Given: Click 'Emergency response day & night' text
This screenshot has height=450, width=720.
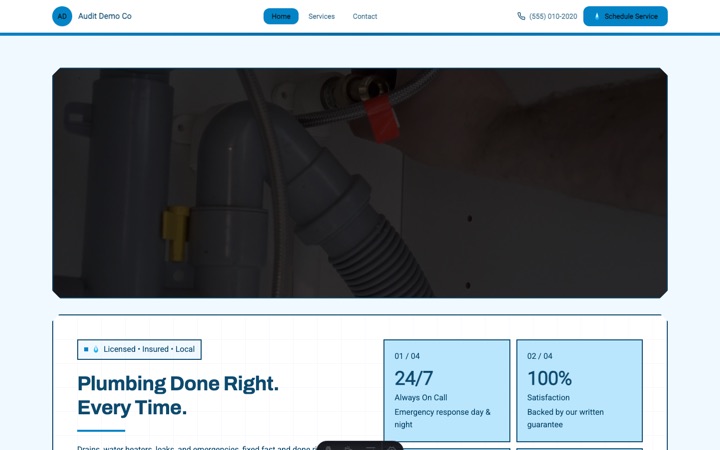Looking at the screenshot, I should [x=442, y=418].
